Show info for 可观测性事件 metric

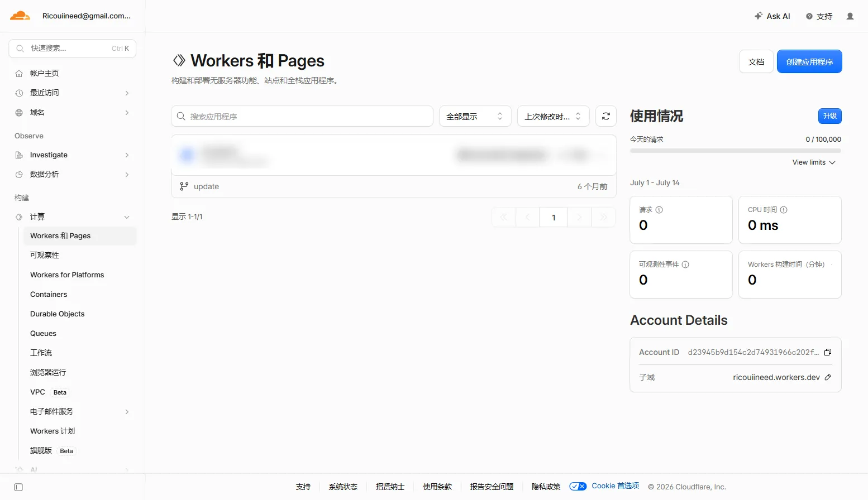click(685, 265)
